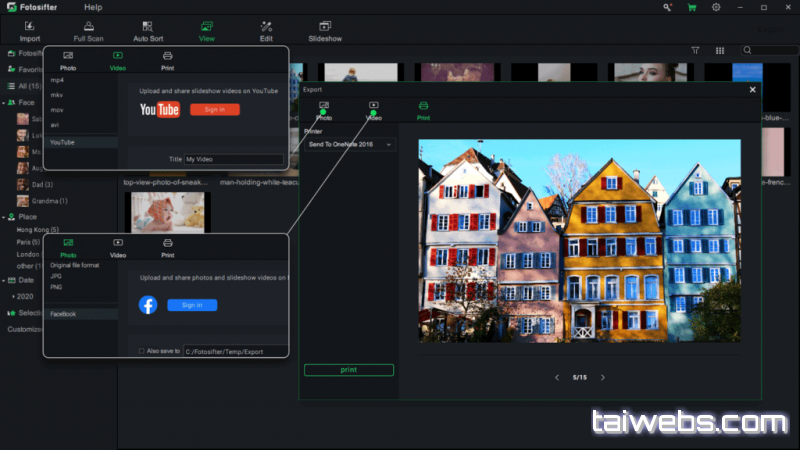
Task: Open the Help menu
Action: tap(93, 7)
